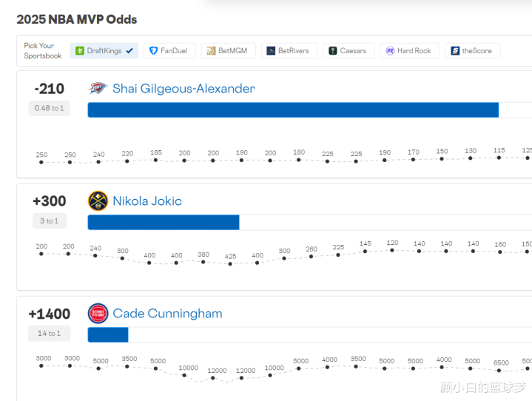The image size is (532, 401).
Task: Open Nikola Jokic's player link
Action: click(x=147, y=201)
